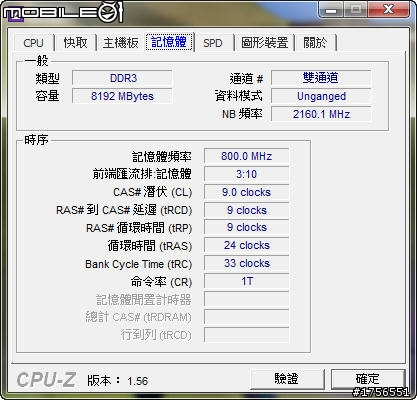
Task: Click the 記憶體頻率 label
Action: (x=162, y=157)
